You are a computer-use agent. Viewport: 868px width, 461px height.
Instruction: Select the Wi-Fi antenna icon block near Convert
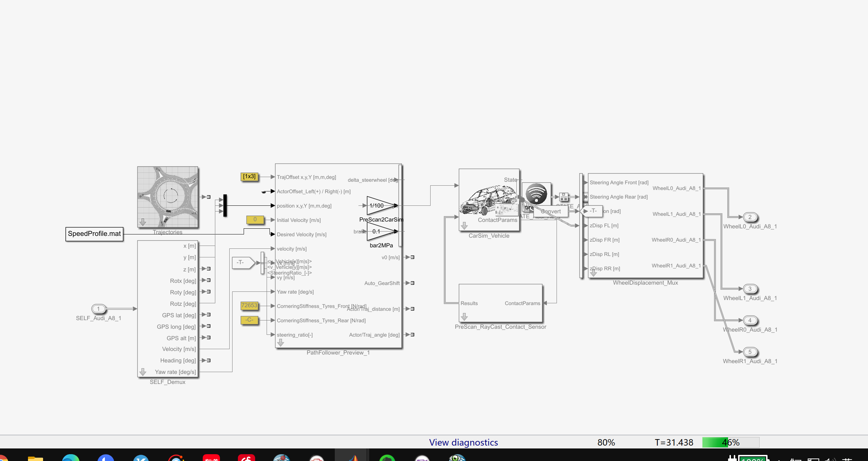536,194
